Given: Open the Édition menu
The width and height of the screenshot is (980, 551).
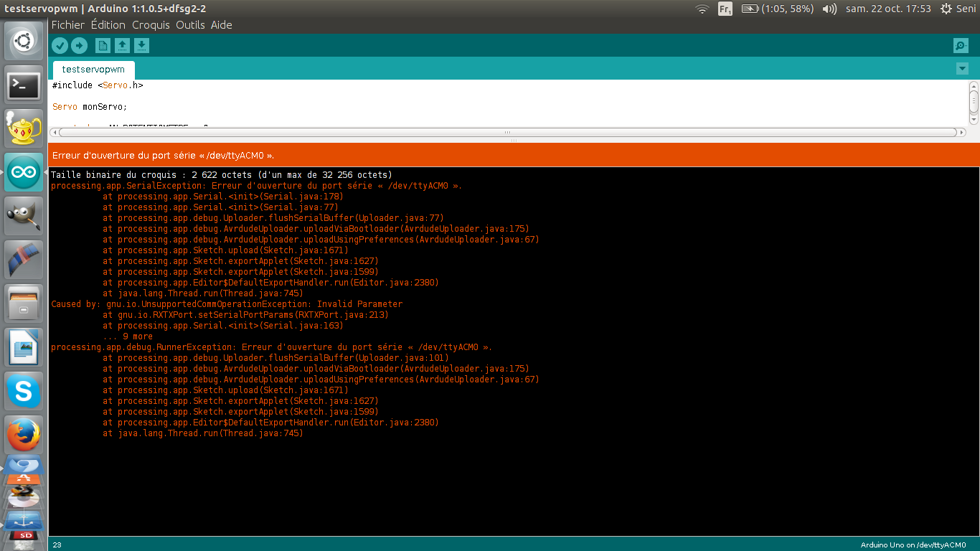Looking at the screenshot, I should point(108,25).
